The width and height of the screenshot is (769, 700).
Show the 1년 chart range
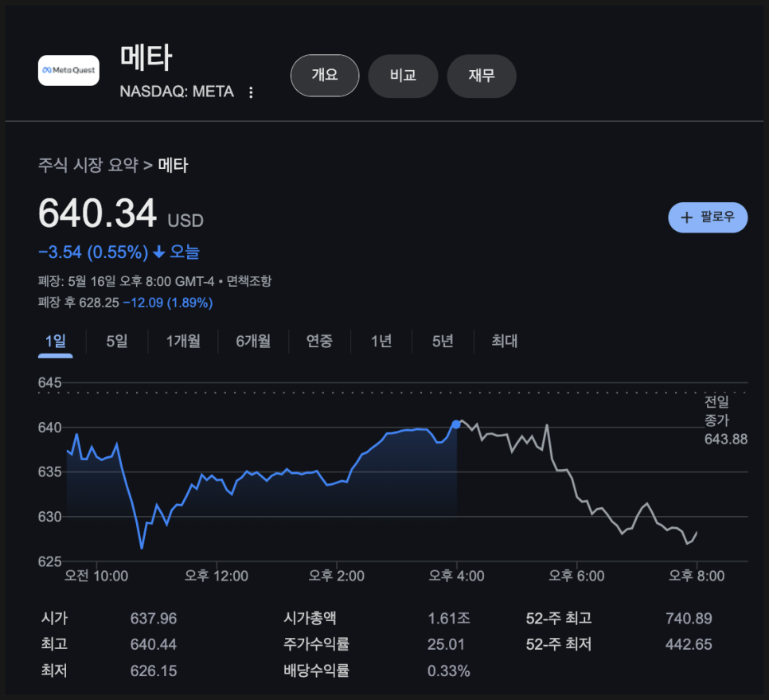point(381,341)
